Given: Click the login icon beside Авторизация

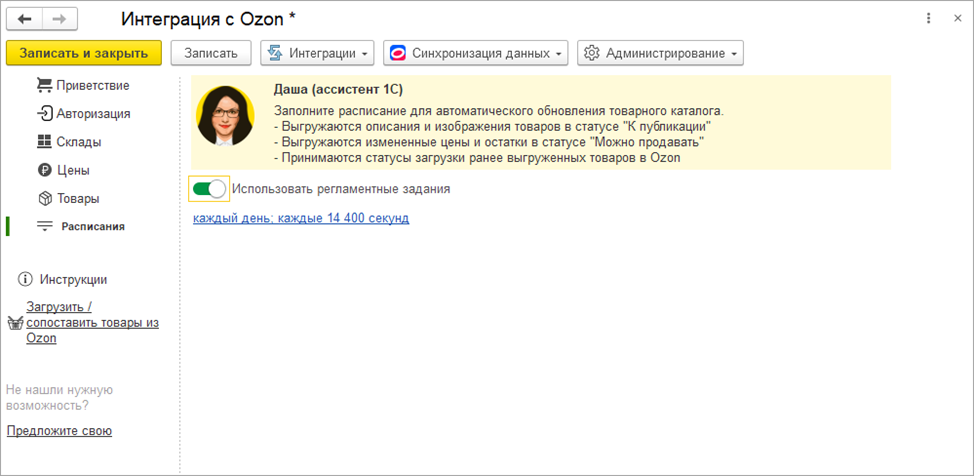Looking at the screenshot, I should click(44, 113).
